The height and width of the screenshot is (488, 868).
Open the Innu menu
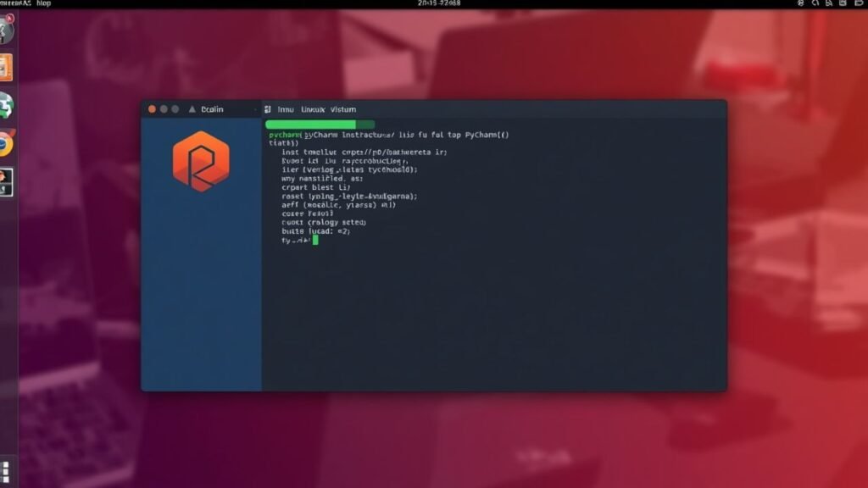pos(286,109)
